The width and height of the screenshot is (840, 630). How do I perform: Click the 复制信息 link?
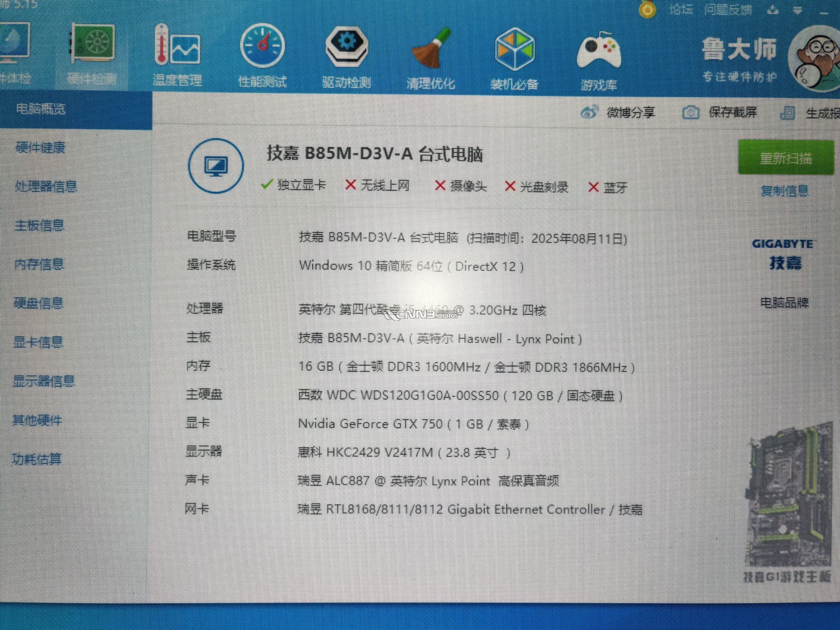784,191
